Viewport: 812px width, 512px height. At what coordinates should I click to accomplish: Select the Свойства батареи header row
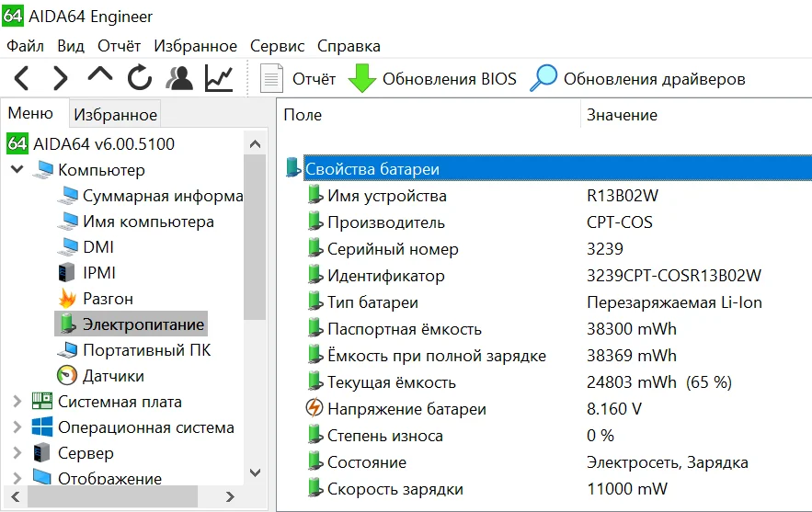557,167
